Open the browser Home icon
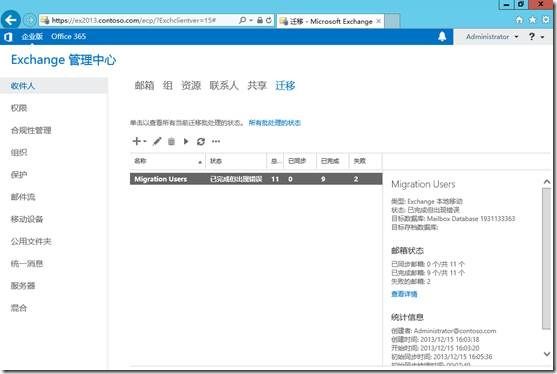The image size is (557, 374). [x=519, y=20]
